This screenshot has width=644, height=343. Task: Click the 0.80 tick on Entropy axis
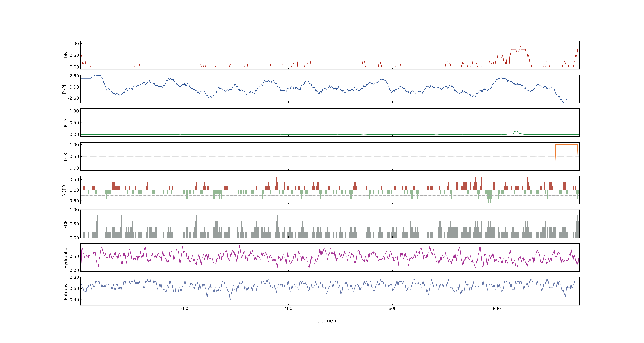click(74, 277)
